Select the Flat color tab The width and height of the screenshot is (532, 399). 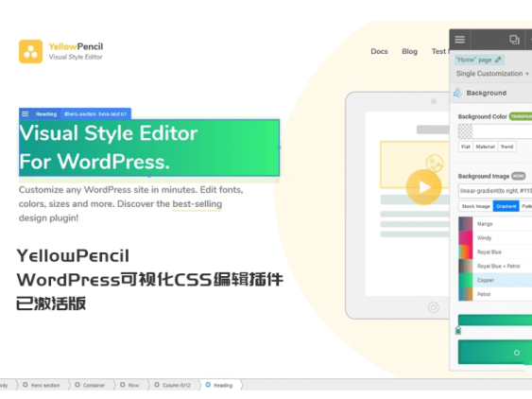point(466,147)
